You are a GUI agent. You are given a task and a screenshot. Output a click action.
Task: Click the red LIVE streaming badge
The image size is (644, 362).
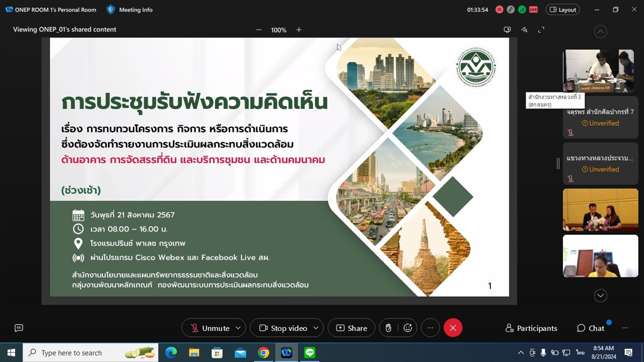click(x=533, y=10)
